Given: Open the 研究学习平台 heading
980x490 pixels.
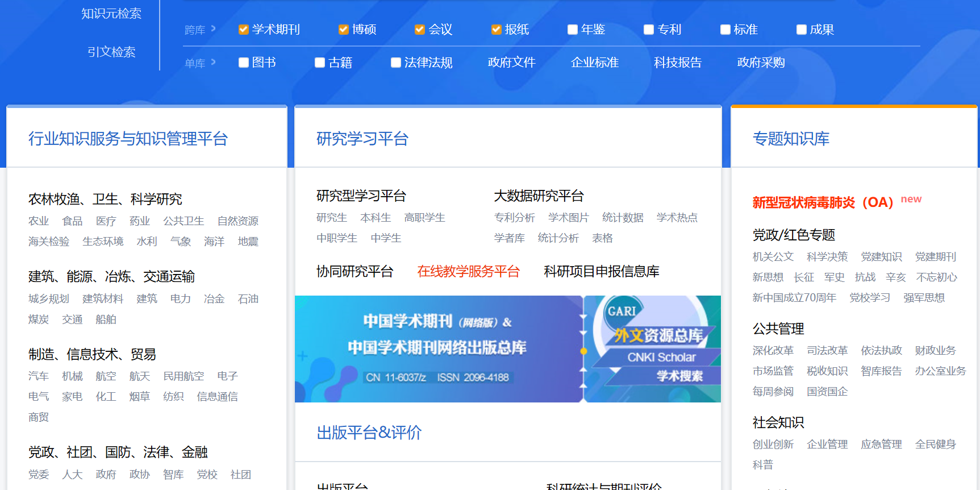Looking at the screenshot, I should pyautogui.click(x=362, y=139).
